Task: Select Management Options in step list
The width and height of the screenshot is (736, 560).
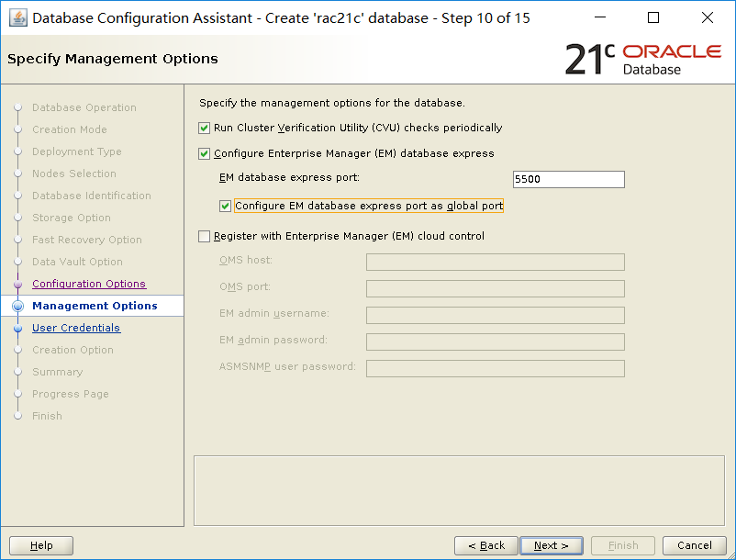Action: click(x=95, y=306)
